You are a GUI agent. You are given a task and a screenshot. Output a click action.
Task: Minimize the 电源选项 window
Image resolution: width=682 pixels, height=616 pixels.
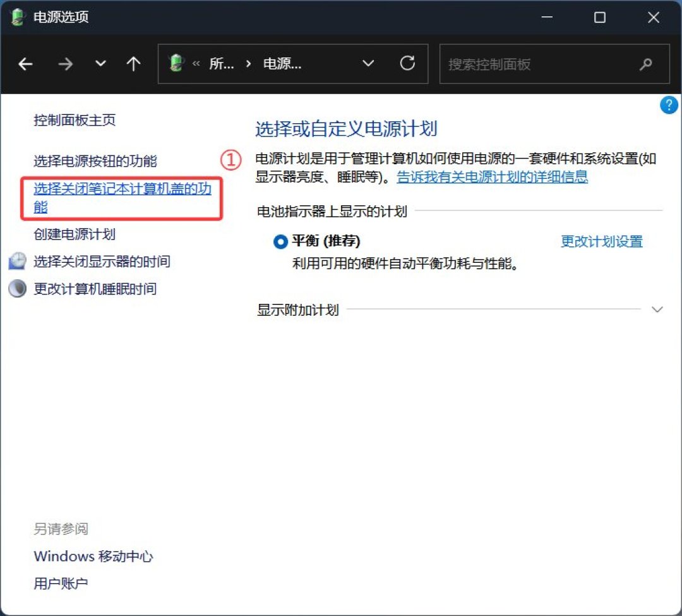click(547, 17)
